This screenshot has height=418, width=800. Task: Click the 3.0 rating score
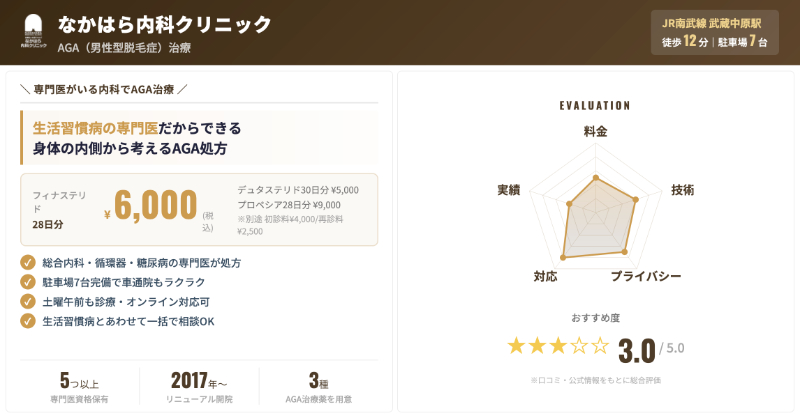[636, 351]
